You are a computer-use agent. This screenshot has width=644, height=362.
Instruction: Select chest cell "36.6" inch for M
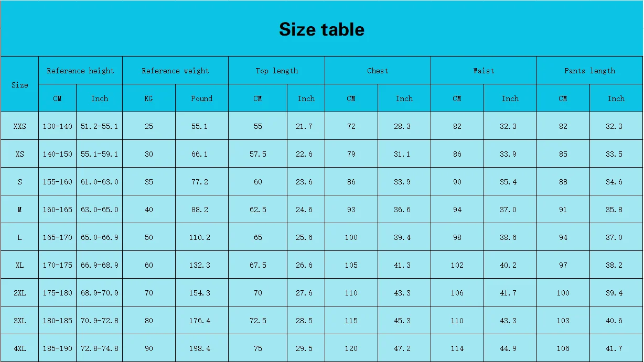402,210
